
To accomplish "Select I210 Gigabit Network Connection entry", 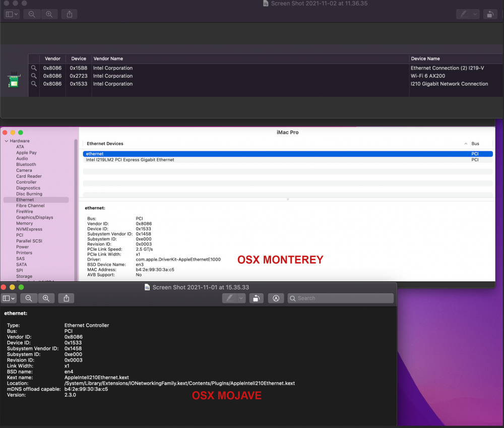I will click(x=450, y=84).
